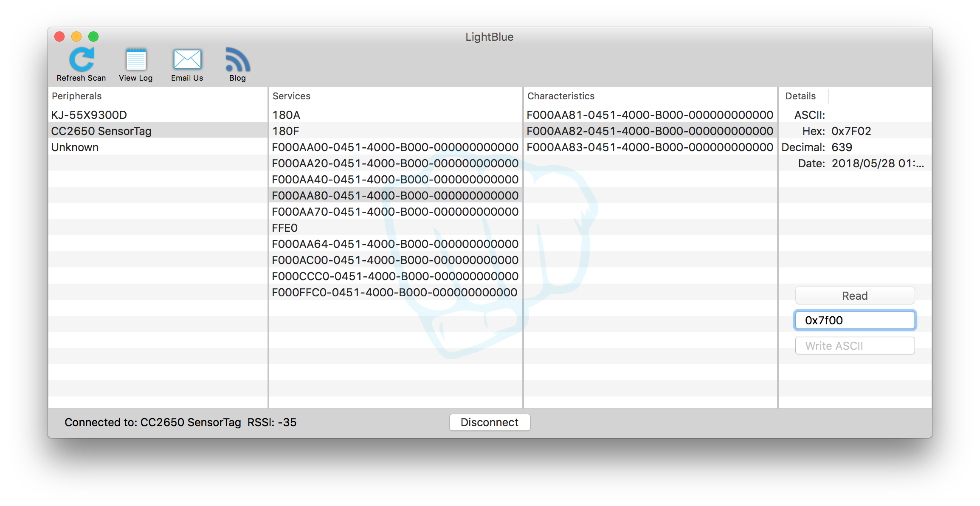Viewport: 980px width, 506px height.
Task: Select service F000FFC0-0451-4000-B000-000000000000
Action: [395, 292]
